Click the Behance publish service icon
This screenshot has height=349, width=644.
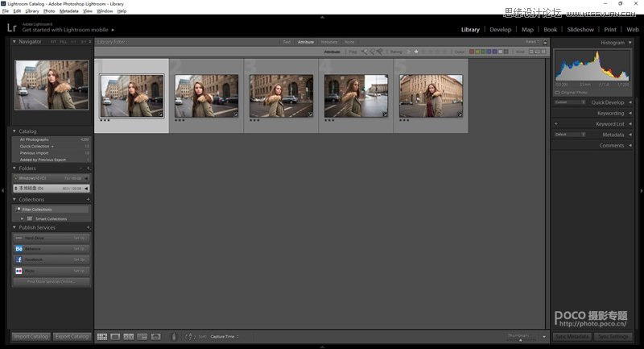tap(19, 249)
